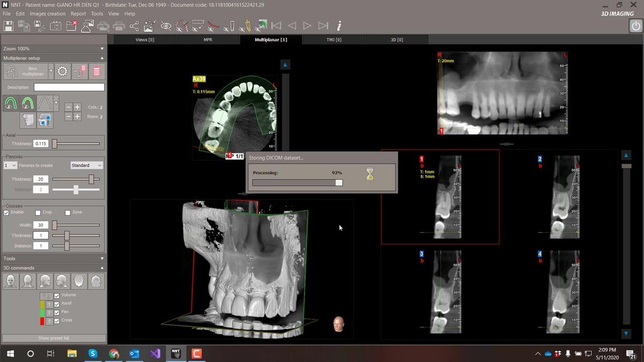Select the front face 3D view icon

(10, 280)
